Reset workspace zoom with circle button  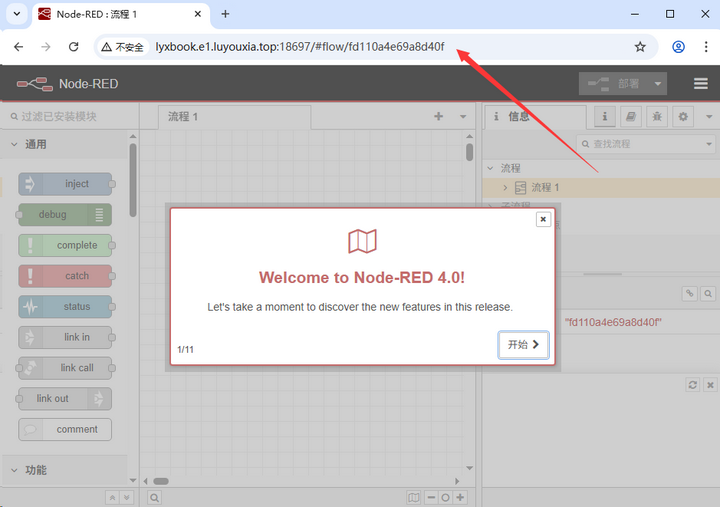pos(445,497)
